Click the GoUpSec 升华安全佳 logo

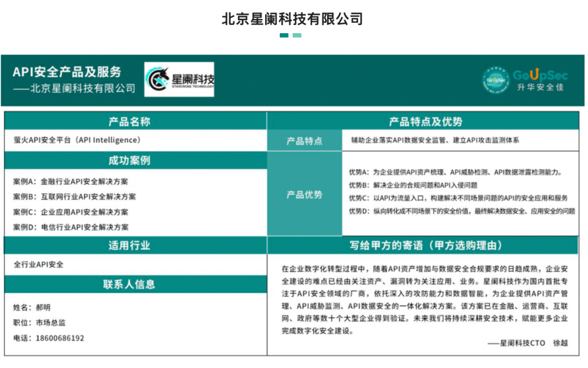[525, 79]
